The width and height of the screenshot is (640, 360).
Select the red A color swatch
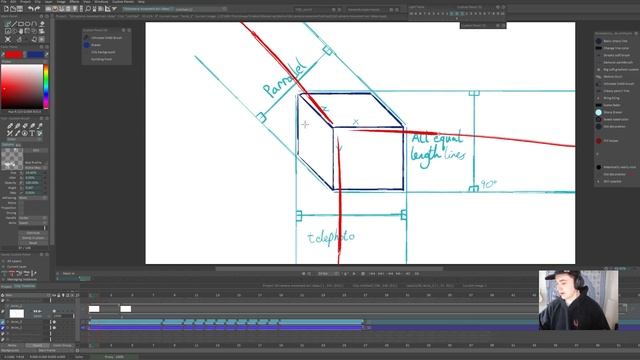click(x=14, y=54)
